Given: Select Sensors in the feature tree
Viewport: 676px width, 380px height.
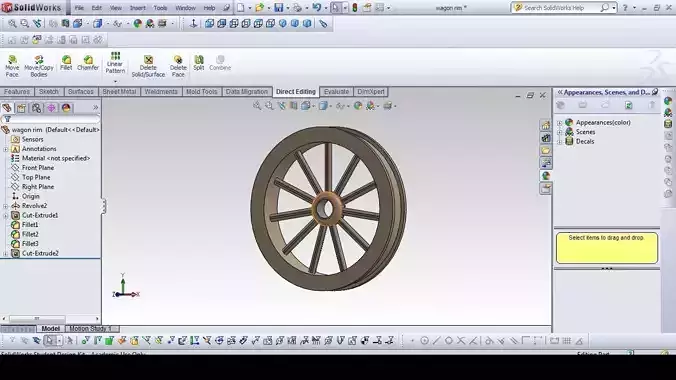Looking at the screenshot, I should pos(32,139).
